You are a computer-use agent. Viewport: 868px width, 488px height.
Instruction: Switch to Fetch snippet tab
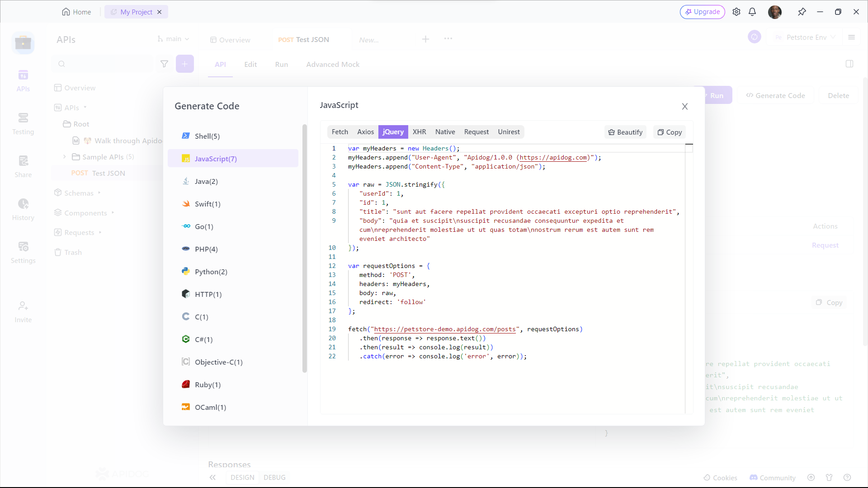[340, 132]
